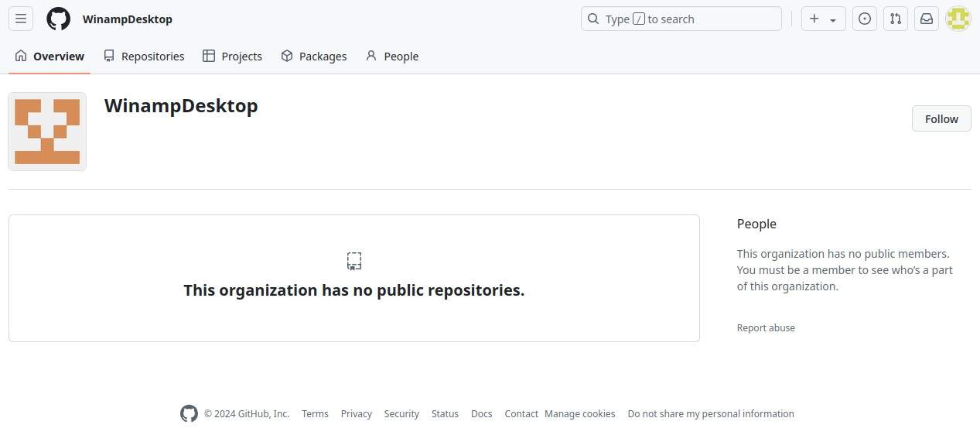
Task: Follow the WinampDesktop organization
Action: 941,118
